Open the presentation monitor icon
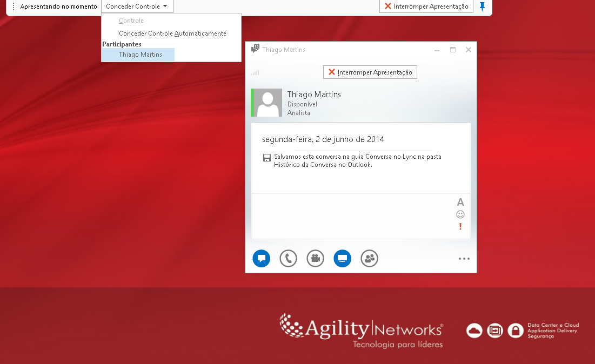 pyautogui.click(x=342, y=259)
